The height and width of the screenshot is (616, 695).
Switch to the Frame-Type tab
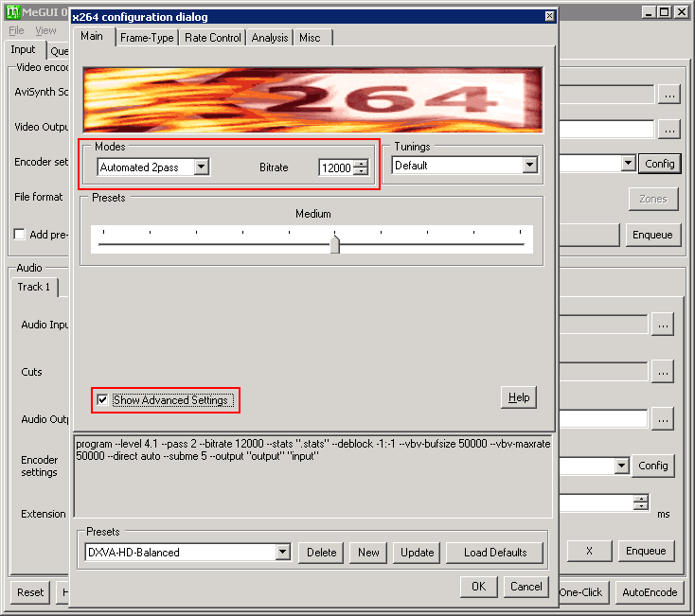tap(147, 38)
